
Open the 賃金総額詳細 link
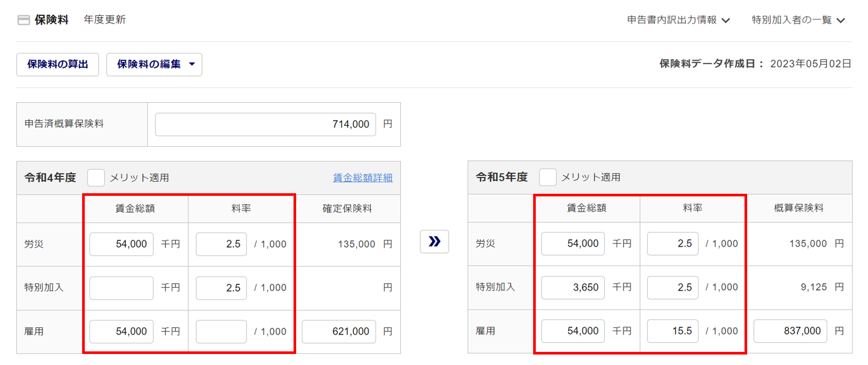[363, 178]
